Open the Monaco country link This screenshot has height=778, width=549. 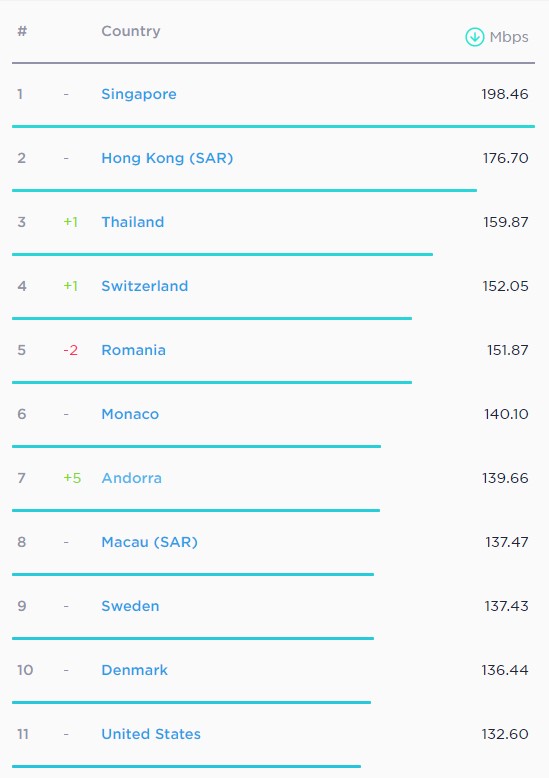(x=130, y=414)
